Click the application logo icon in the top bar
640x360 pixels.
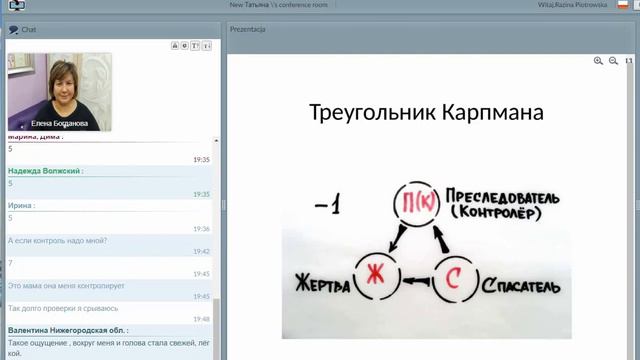tap(17, 5)
